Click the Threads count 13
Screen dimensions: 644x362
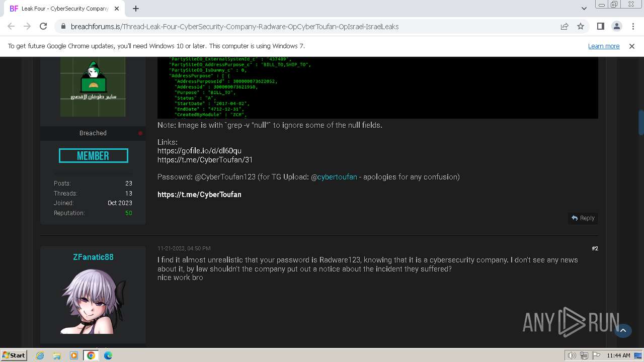click(x=129, y=194)
